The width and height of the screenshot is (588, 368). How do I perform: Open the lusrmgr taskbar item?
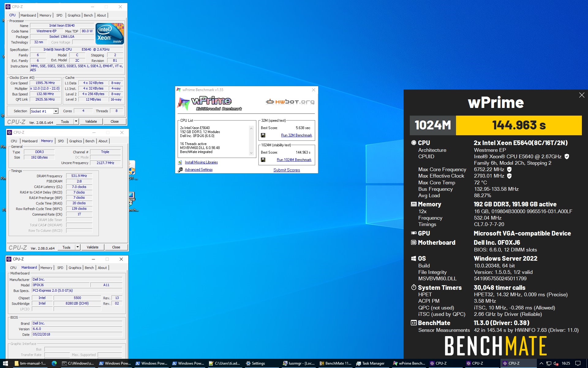point(299,363)
